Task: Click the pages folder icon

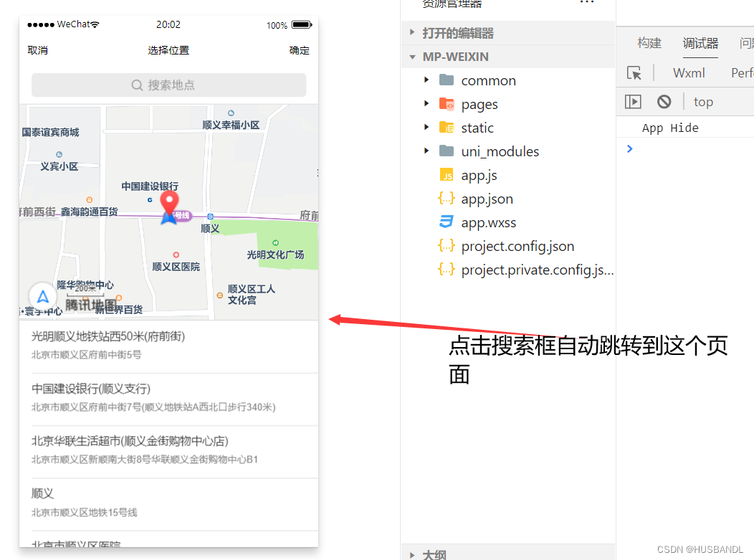Action: click(447, 103)
